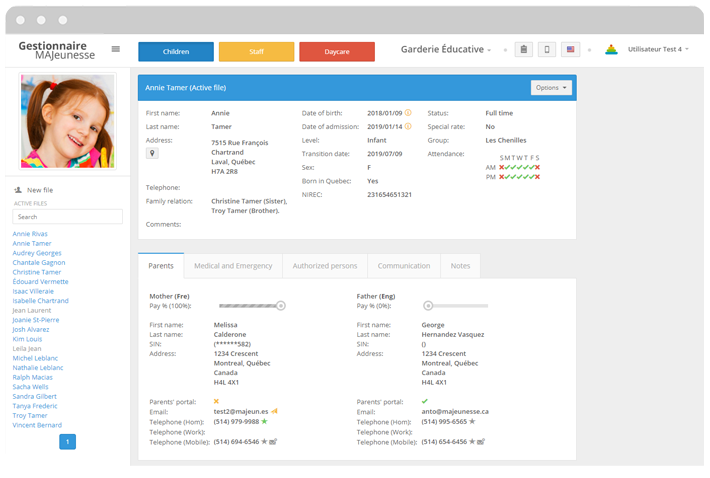710x478 pixels.
Task: Click the green star next to mother's home phone
Action: pos(264,421)
